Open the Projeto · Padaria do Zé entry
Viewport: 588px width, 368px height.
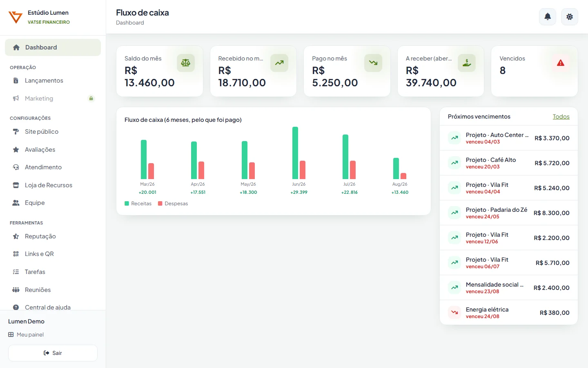[x=509, y=213]
